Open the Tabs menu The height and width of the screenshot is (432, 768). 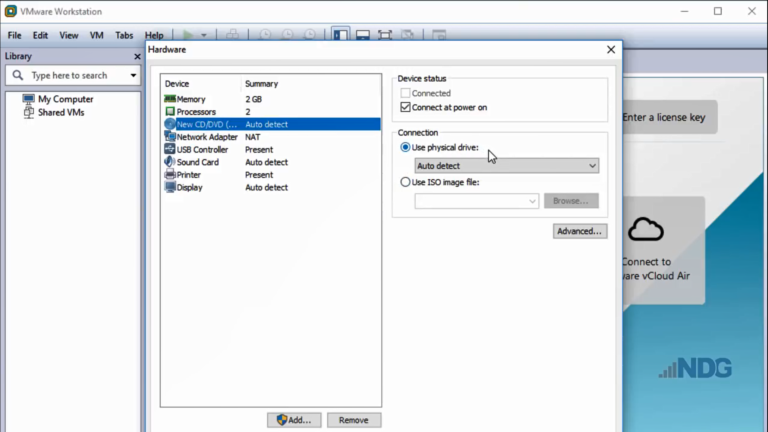pyautogui.click(x=124, y=35)
